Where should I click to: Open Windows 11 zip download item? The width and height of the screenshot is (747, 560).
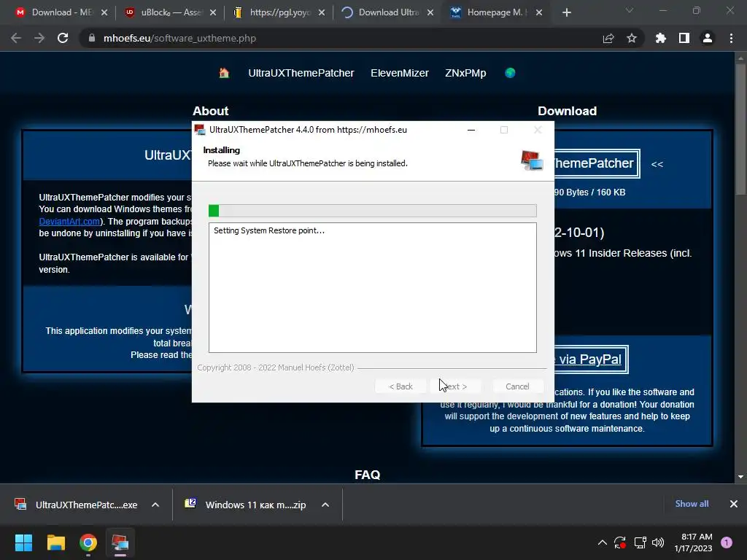tap(246, 505)
